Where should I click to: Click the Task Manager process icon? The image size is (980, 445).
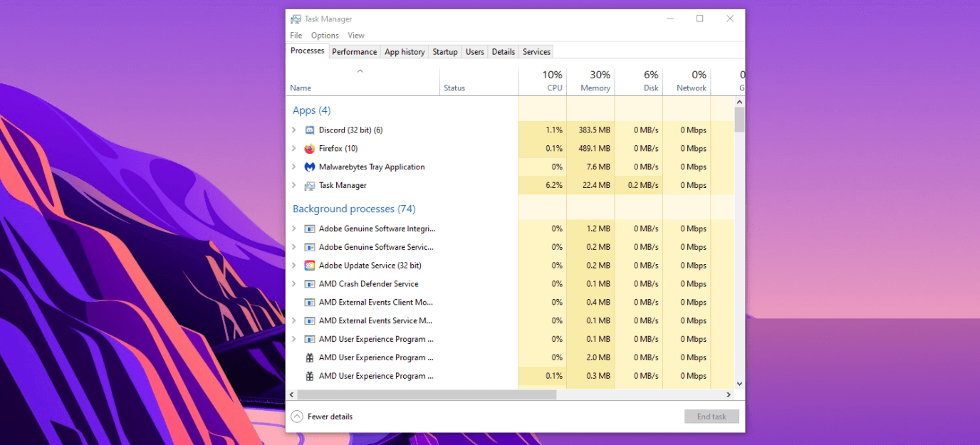coord(309,185)
